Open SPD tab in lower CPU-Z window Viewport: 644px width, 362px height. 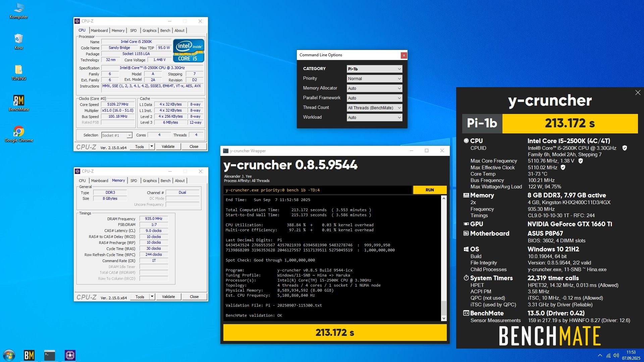(x=133, y=181)
